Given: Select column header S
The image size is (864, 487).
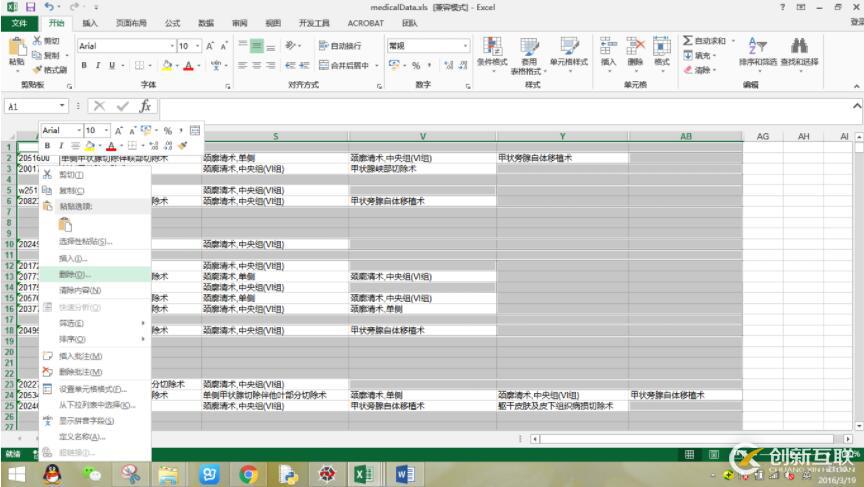Looking at the screenshot, I should 275,136.
